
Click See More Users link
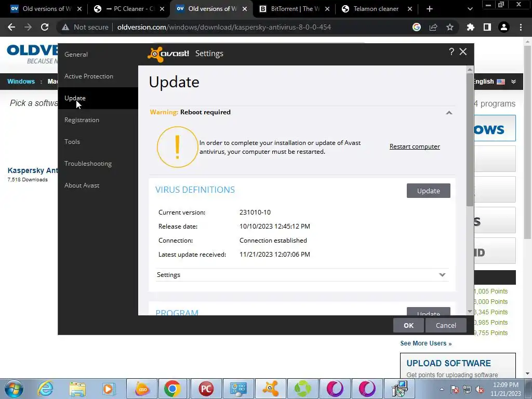[x=426, y=343]
